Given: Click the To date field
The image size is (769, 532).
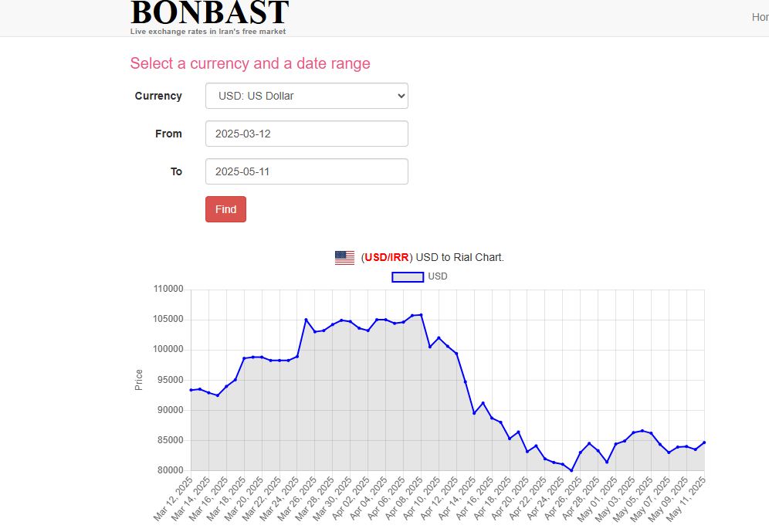Looking at the screenshot, I should pyautogui.click(x=307, y=171).
